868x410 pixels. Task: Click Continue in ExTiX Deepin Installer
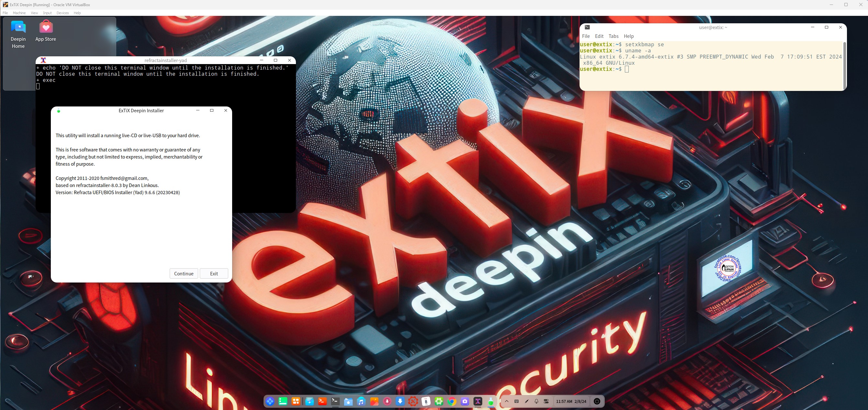(184, 273)
